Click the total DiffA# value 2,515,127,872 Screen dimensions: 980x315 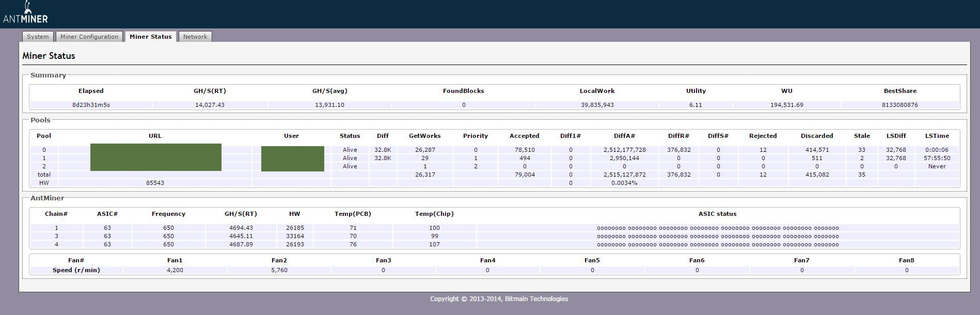click(624, 175)
